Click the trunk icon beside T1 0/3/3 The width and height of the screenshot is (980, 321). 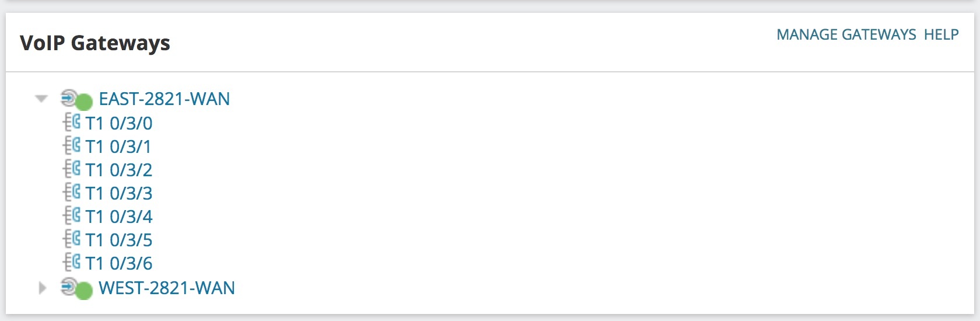point(72,193)
